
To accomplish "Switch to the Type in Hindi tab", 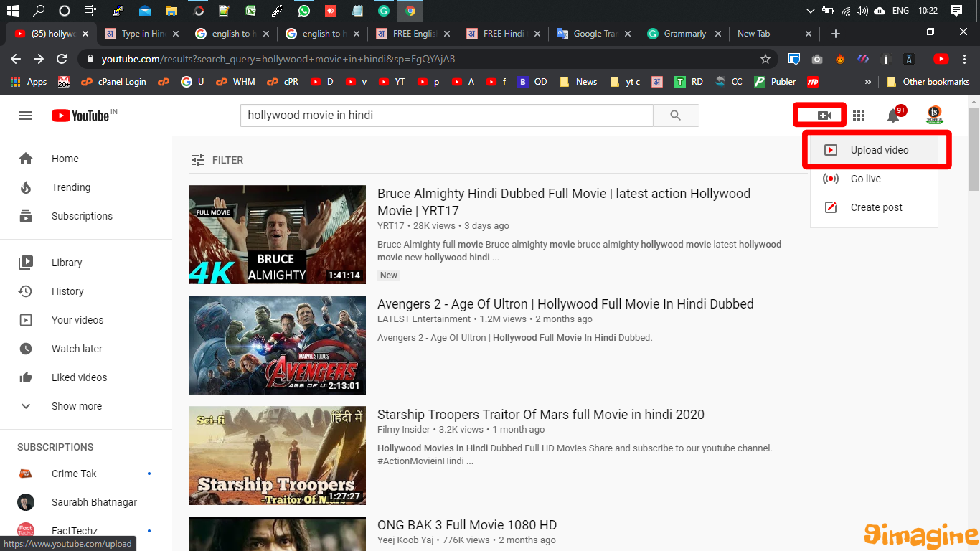I will (x=142, y=34).
